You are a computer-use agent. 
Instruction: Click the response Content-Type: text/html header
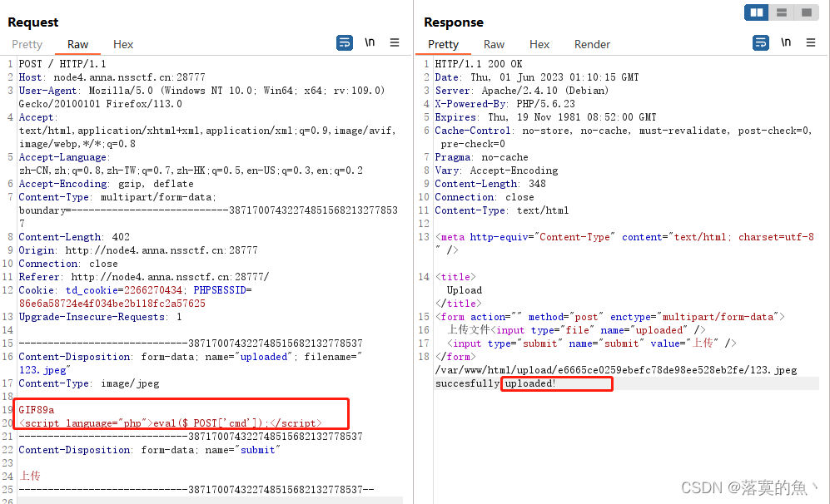coord(502,210)
